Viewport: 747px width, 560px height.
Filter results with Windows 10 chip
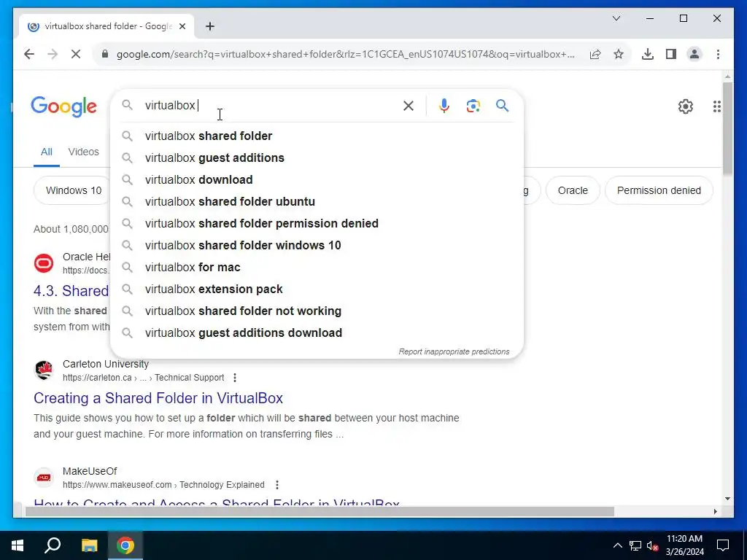pyautogui.click(x=73, y=190)
